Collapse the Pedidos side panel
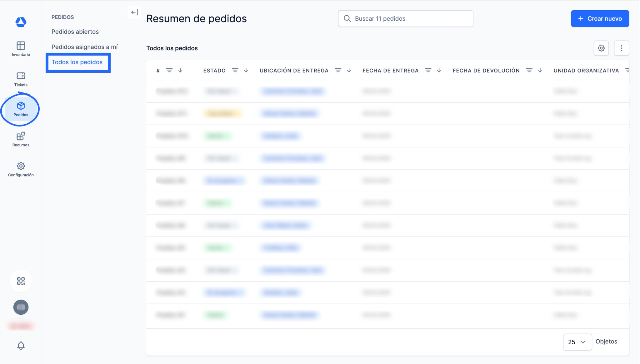The width and height of the screenshot is (640, 364). coord(134,12)
